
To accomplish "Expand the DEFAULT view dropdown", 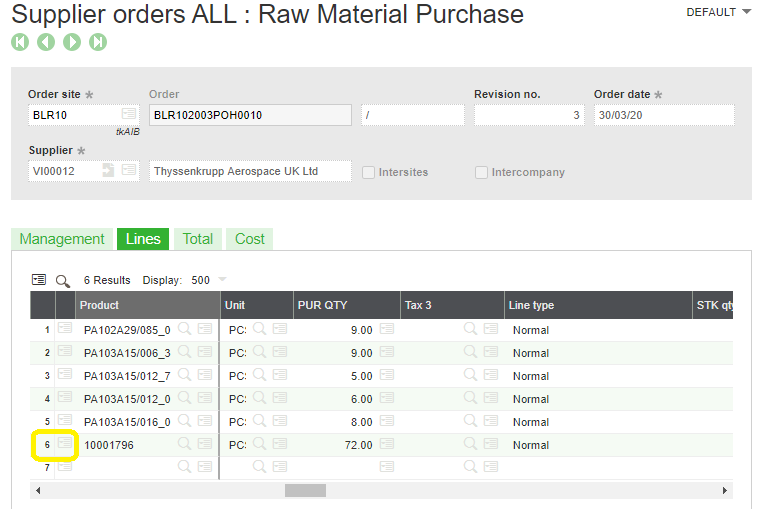I will 718,12.
